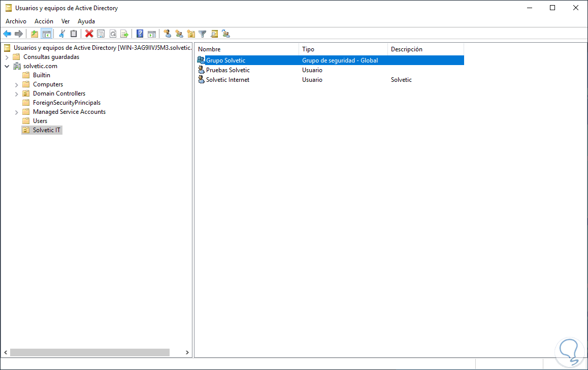Open the Acción menu
Image resolution: width=588 pixels, height=370 pixels.
click(44, 21)
